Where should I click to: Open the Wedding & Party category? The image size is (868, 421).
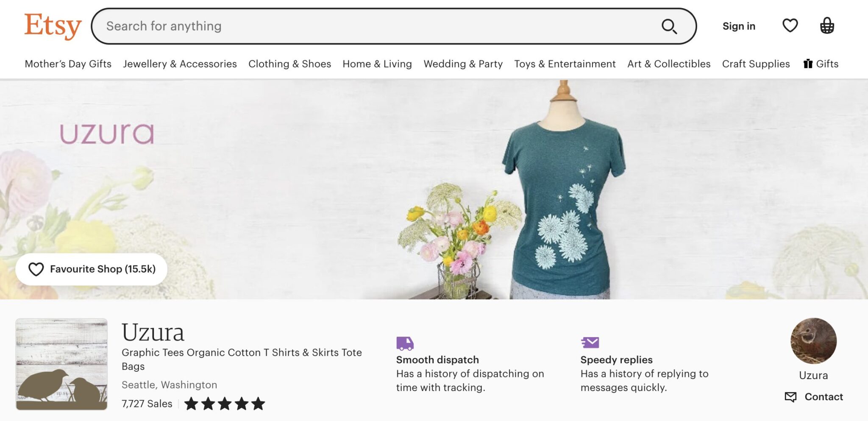coord(463,64)
